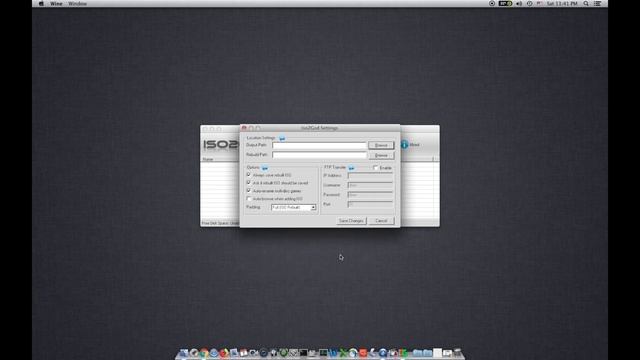The height and width of the screenshot is (360, 640).
Task: Click the FTP Password field
Action: tap(370, 195)
